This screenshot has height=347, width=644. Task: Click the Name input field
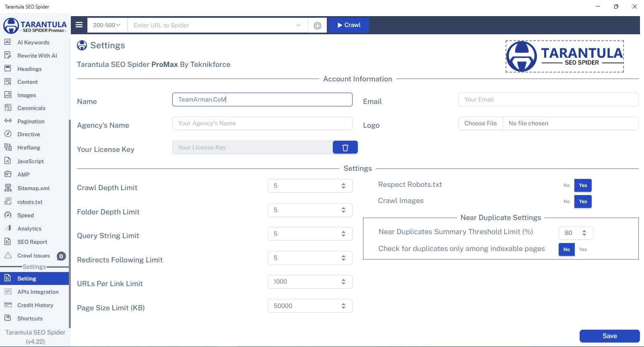click(262, 100)
